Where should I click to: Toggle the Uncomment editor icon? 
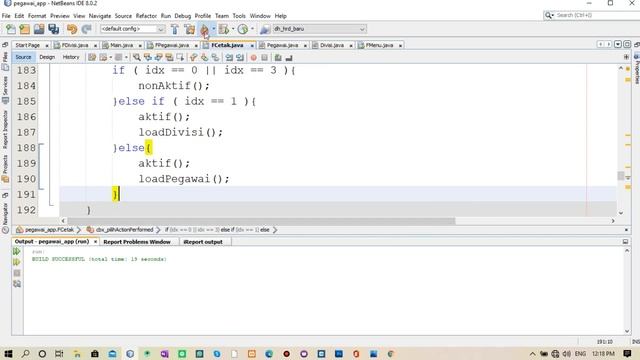(289, 58)
